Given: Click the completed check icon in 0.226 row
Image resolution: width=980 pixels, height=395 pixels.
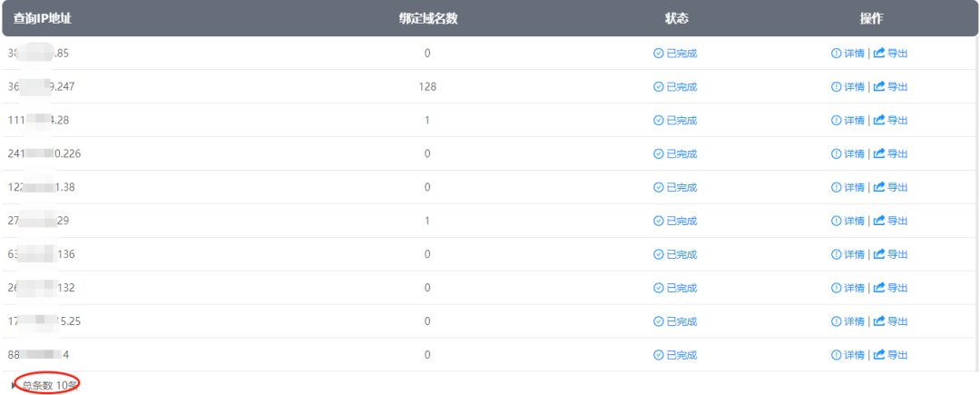Looking at the screenshot, I should [658, 153].
